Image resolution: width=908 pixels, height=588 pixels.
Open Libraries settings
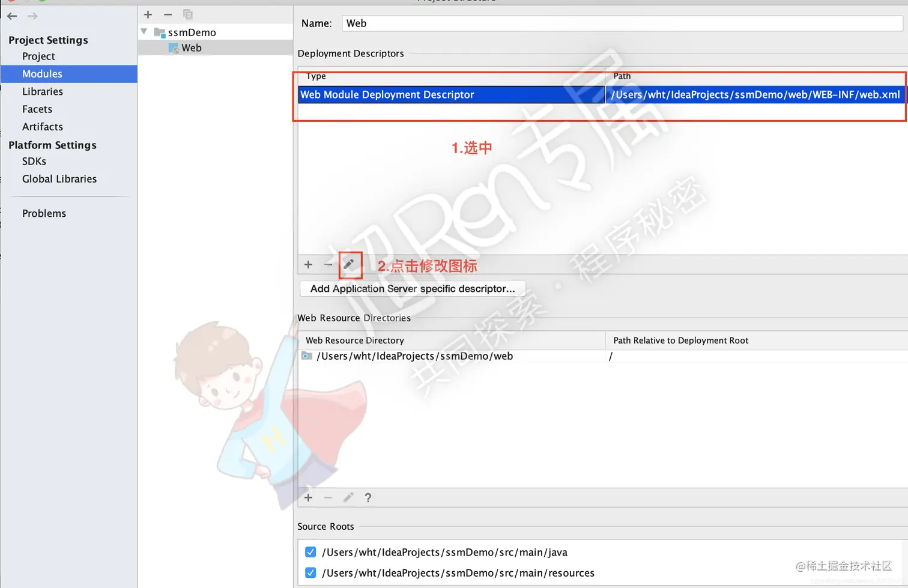pos(43,92)
